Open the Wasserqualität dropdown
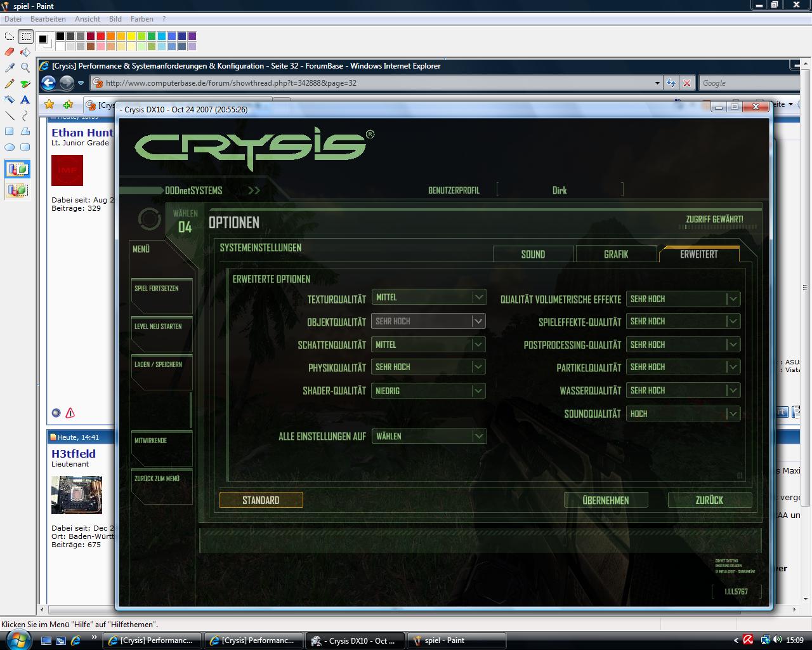 (683, 390)
